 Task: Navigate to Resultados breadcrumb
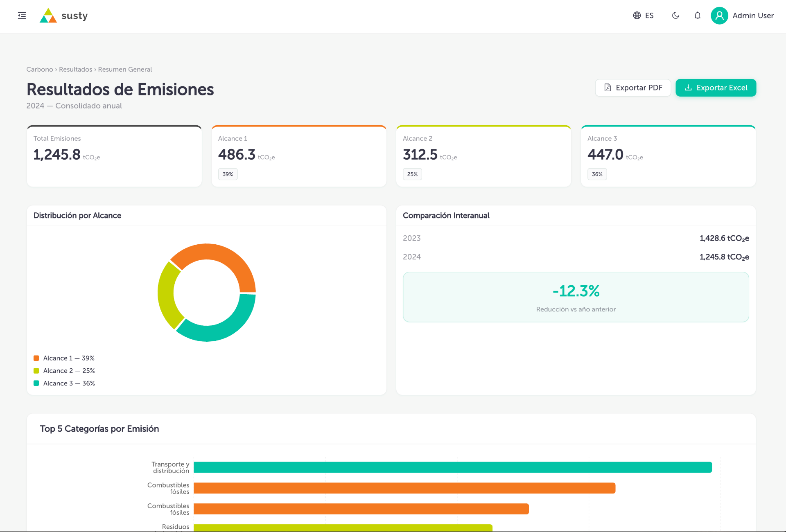(75, 69)
